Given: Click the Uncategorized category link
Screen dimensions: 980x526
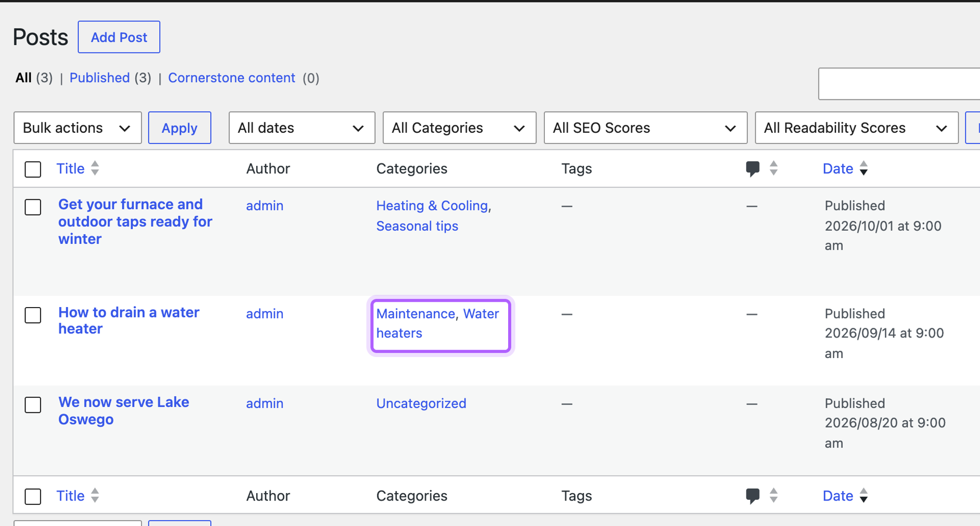Looking at the screenshot, I should click(x=421, y=404).
